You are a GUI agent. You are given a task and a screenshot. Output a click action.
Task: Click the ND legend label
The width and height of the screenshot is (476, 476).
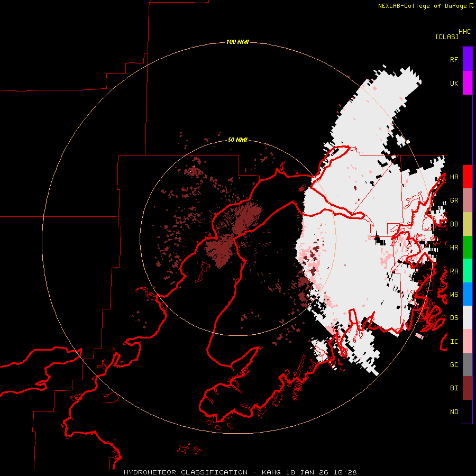(x=454, y=412)
